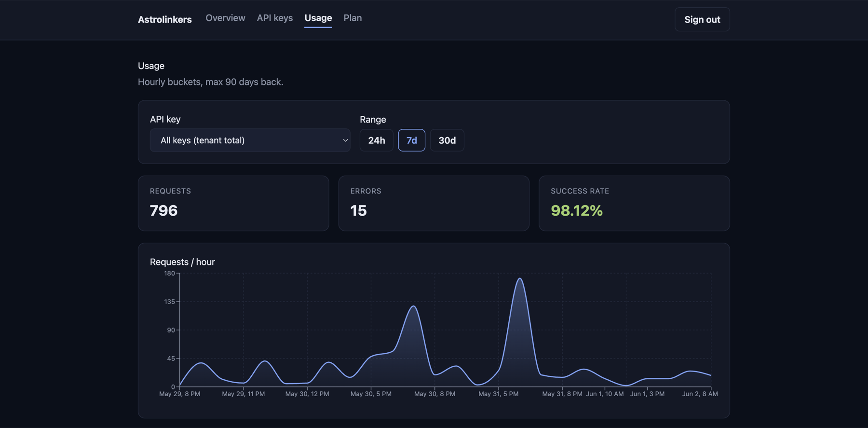Click the chevron in All keys selector
The image size is (868, 428).
(x=345, y=140)
